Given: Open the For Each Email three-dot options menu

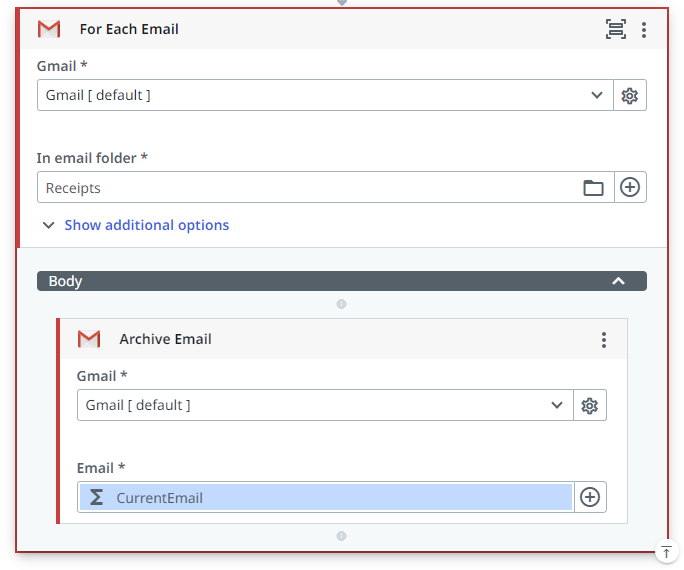Looking at the screenshot, I should (644, 30).
